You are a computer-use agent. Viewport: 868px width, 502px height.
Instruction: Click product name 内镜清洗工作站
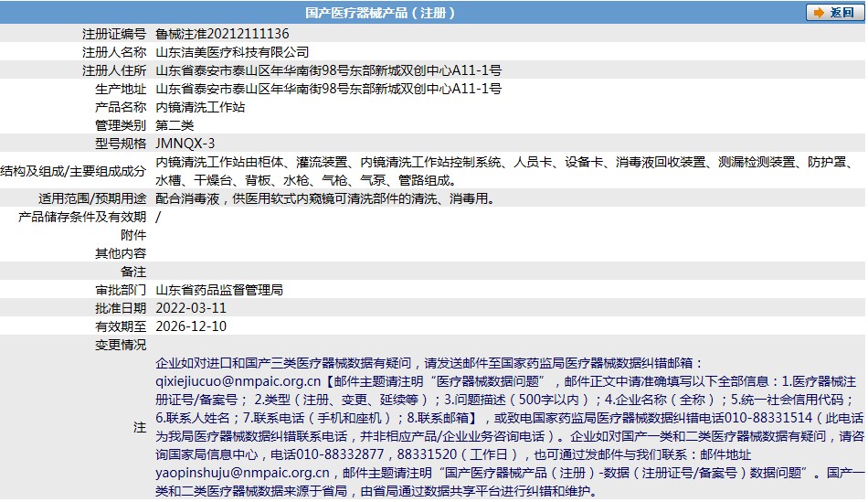(x=200, y=107)
